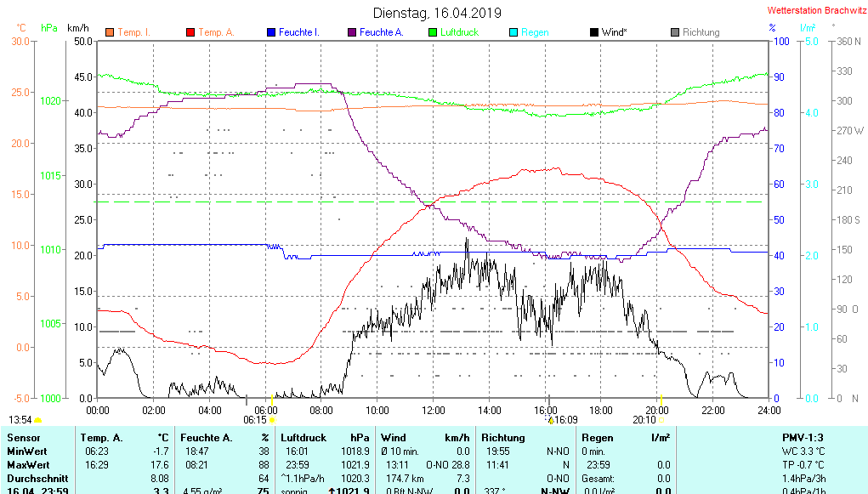868x494 pixels.
Task: Click the Regen legend label
Action: (x=535, y=32)
